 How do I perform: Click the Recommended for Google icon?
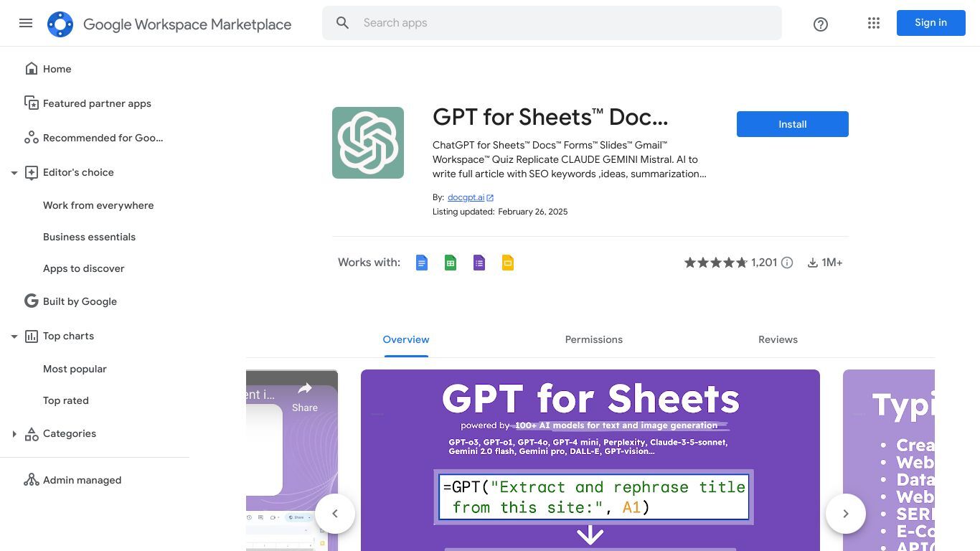click(32, 138)
